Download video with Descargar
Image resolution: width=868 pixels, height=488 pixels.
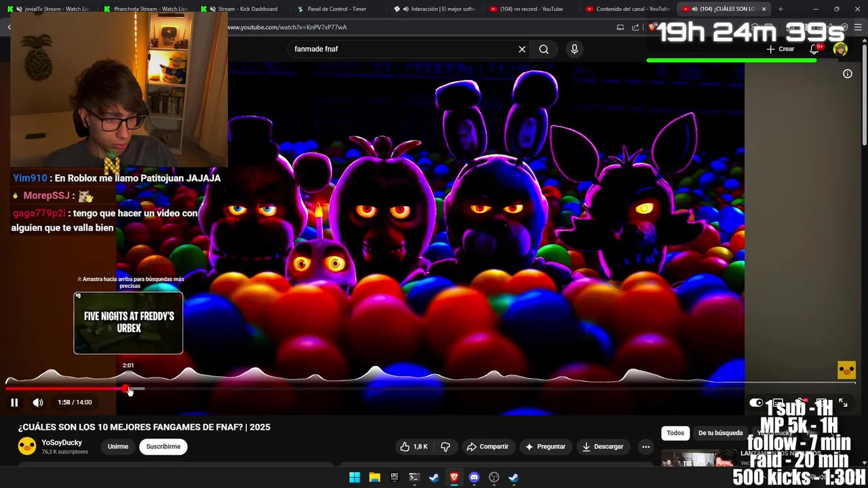click(x=603, y=447)
